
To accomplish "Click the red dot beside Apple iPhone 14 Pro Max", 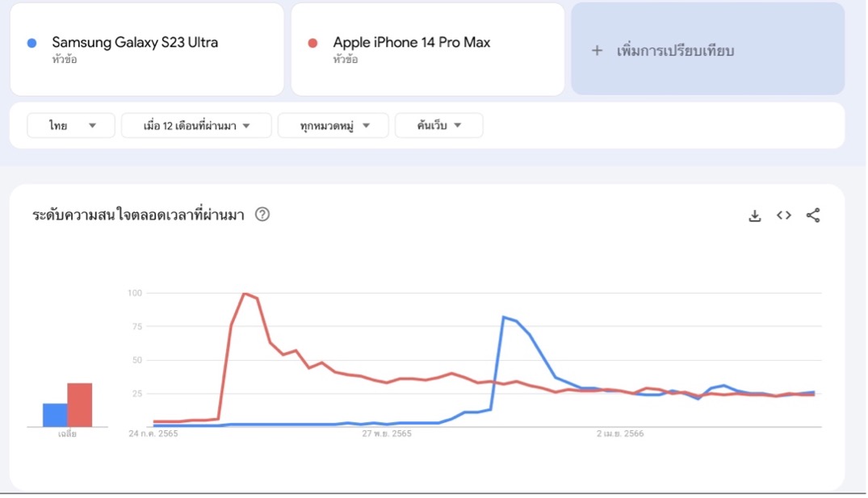I will tap(312, 43).
